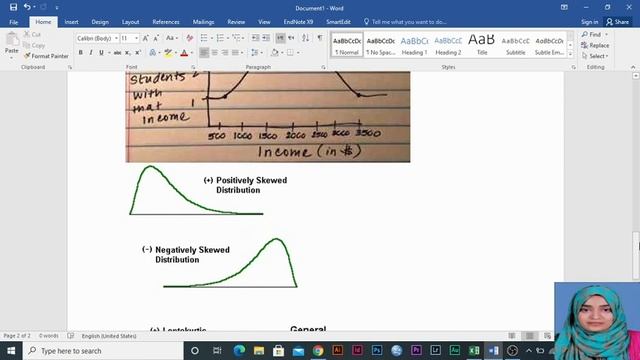Click the Share button
Screen dimensions: 640x360
(618, 22)
